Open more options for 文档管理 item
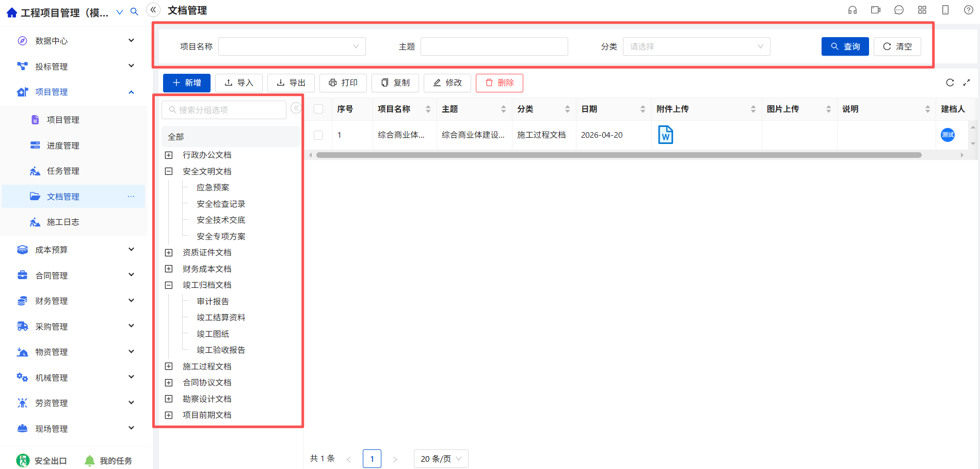This screenshot has height=469, width=980. click(131, 197)
